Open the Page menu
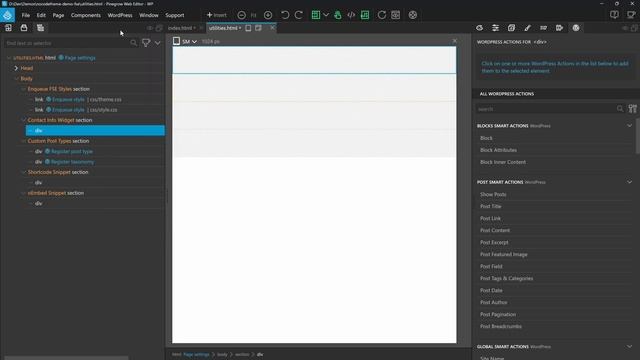This screenshot has height=360, width=640. pyautogui.click(x=58, y=15)
